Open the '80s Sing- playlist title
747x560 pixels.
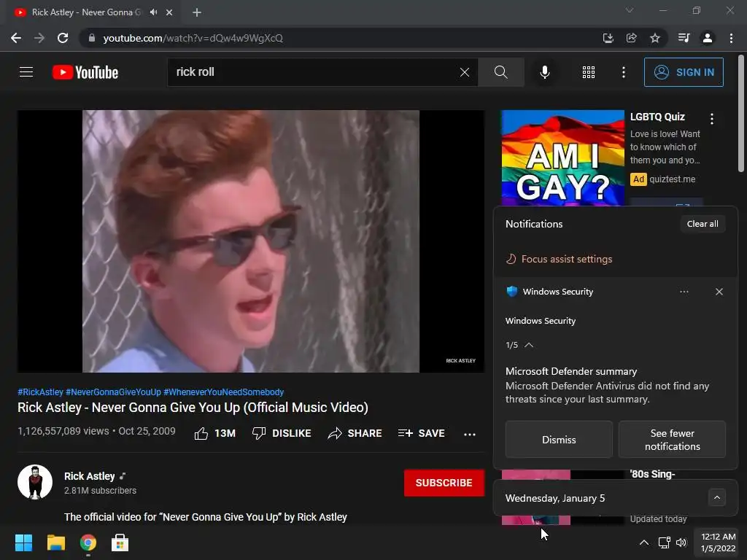(x=652, y=474)
